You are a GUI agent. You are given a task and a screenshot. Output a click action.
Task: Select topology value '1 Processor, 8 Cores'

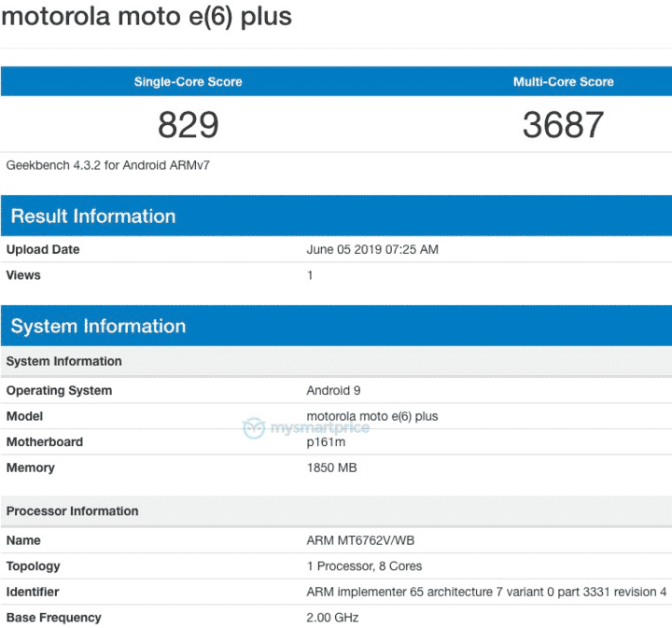(364, 566)
